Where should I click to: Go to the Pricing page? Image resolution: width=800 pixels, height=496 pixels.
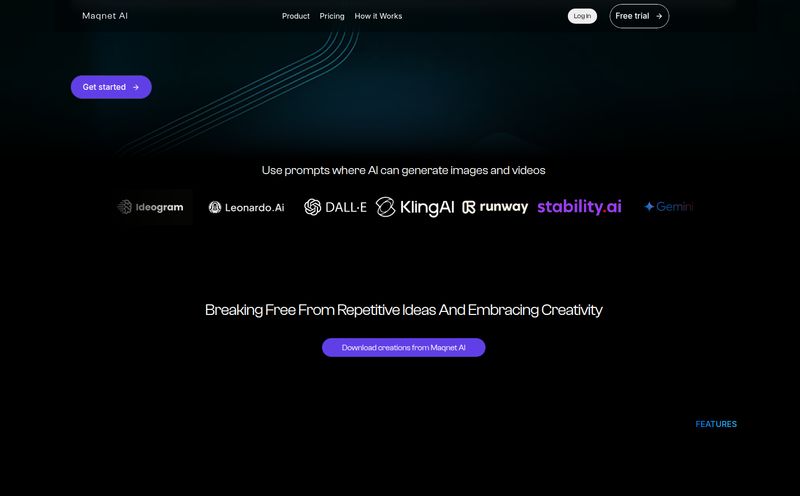[x=332, y=16]
